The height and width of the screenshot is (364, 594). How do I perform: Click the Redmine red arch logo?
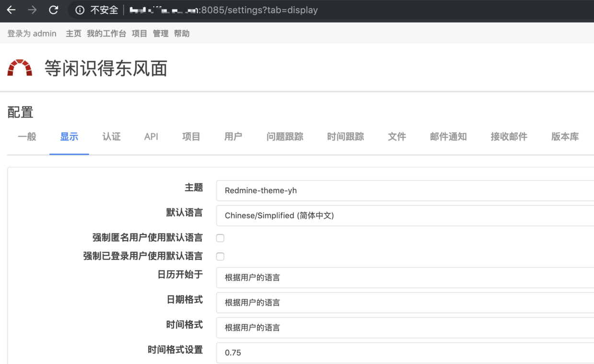(20, 68)
